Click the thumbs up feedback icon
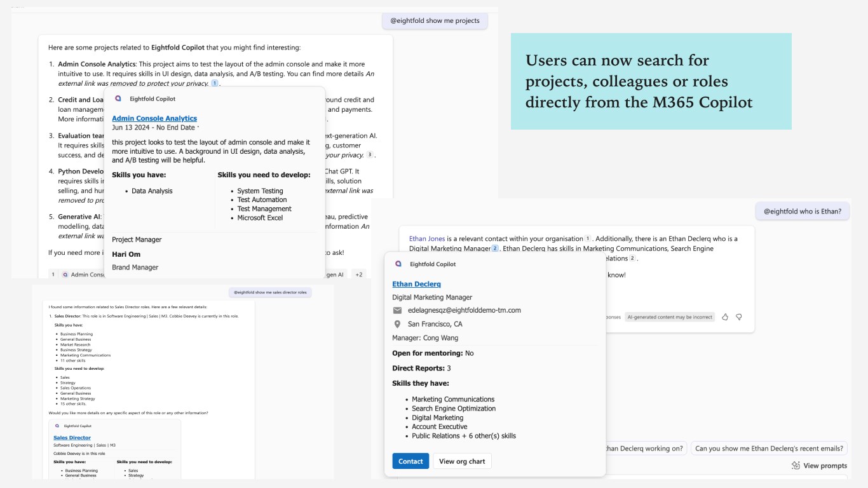The height and width of the screenshot is (488, 868). 725,316
